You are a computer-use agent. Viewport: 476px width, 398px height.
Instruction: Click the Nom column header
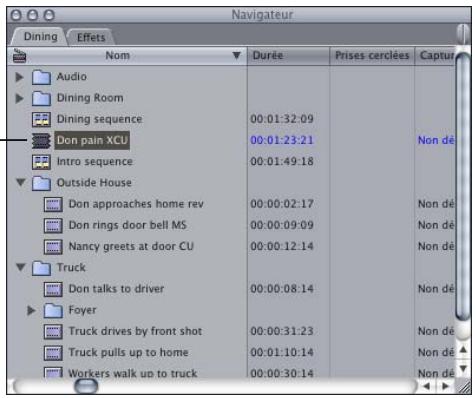(x=127, y=56)
